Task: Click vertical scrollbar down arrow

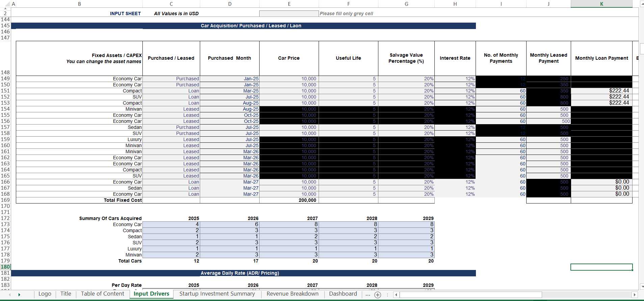Action: [642, 286]
